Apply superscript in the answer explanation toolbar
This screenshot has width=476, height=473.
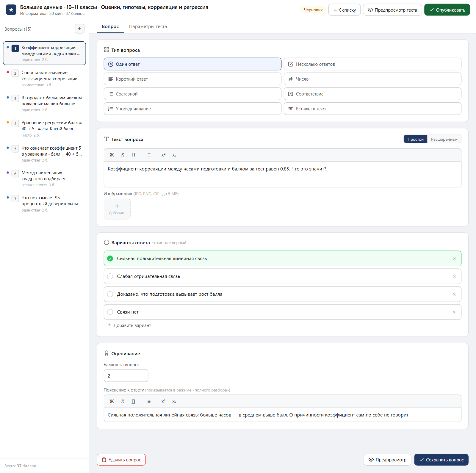tap(163, 401)
